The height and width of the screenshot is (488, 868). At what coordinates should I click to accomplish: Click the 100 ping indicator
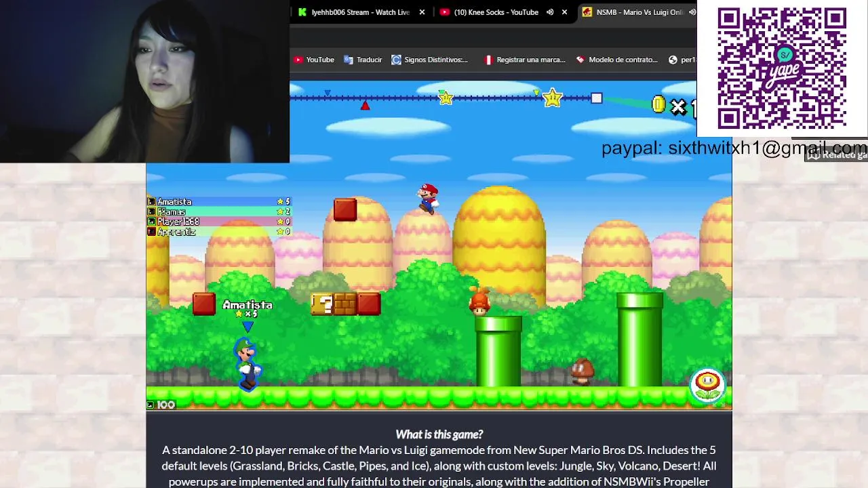coord(161,405)
